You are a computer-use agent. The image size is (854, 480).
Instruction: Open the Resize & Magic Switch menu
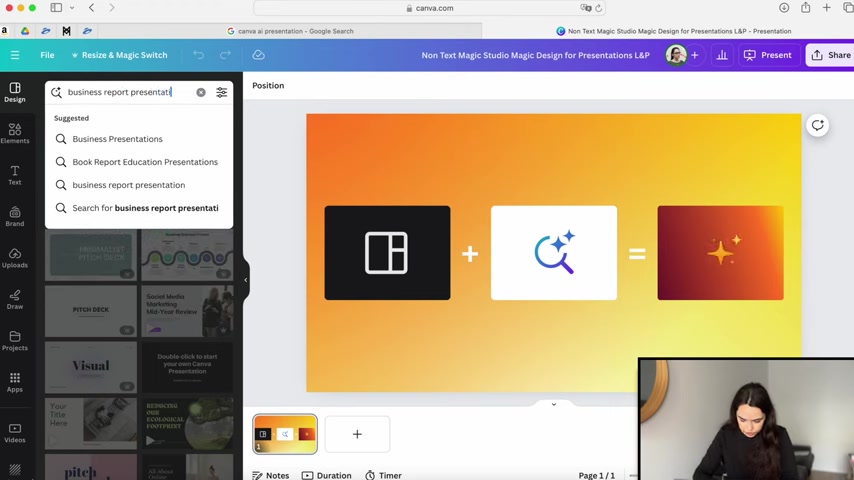pos(118,55)
